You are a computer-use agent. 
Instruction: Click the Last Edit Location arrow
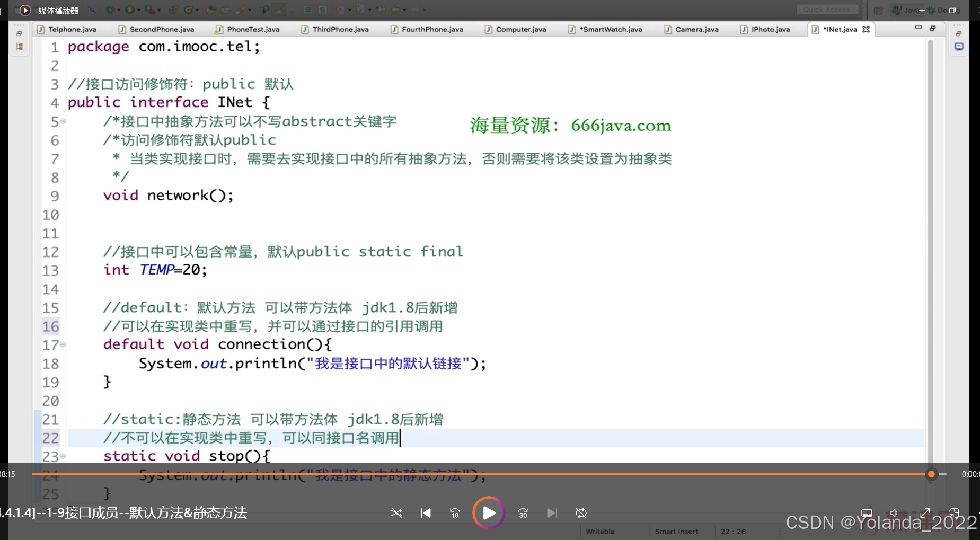[381, 10]
